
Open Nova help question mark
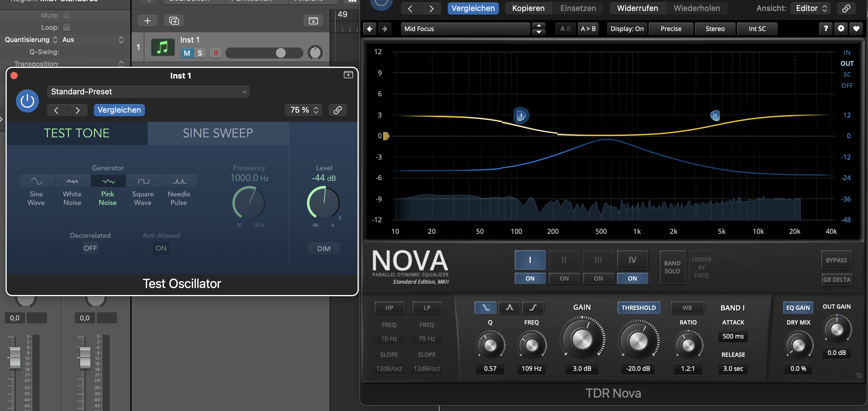click(826, 29)
